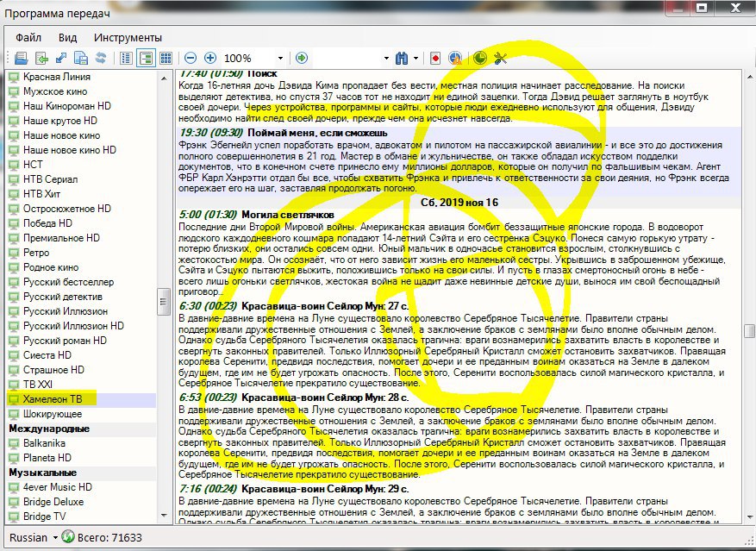This screenshot has width=756, height=551.
Task: Select the Страшное HD channel
Action: (53, 370)
